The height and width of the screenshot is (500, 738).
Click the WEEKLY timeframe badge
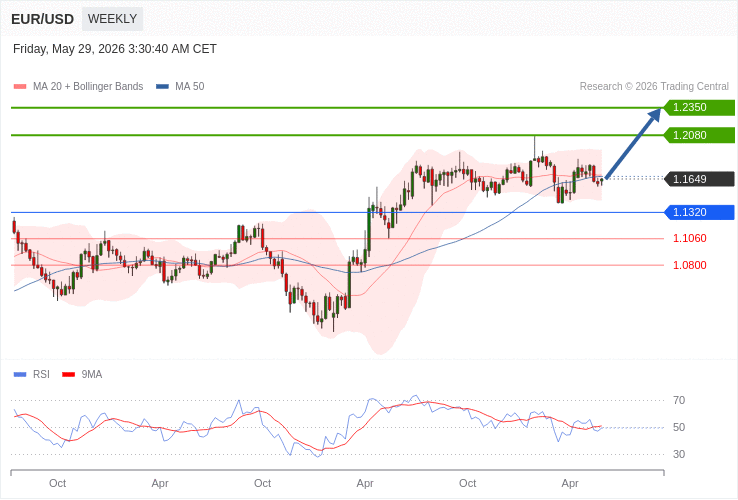112,19
